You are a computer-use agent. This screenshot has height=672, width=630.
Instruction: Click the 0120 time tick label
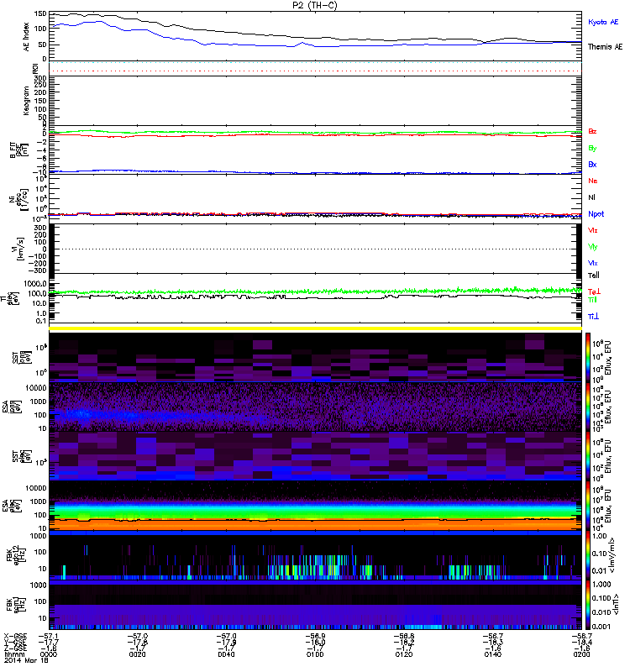404,654
